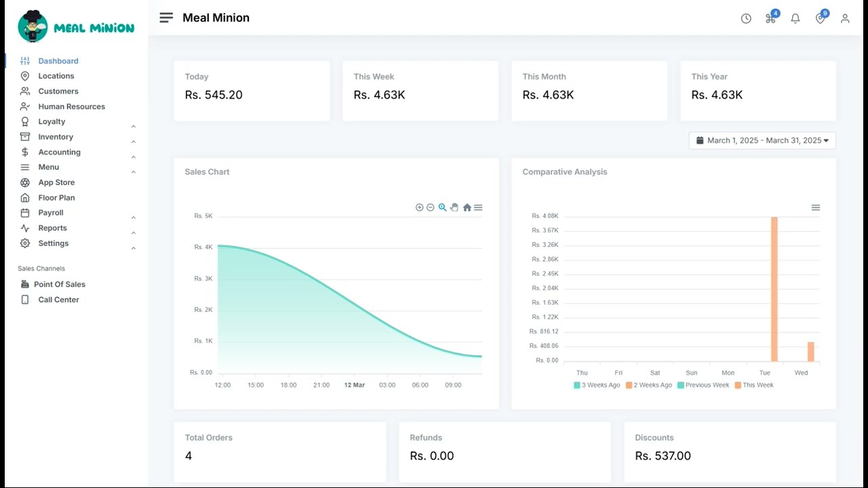Reset Sales Chart zoom with home icon
Viewport: 868px width, 488px height.
coord(467,207)
